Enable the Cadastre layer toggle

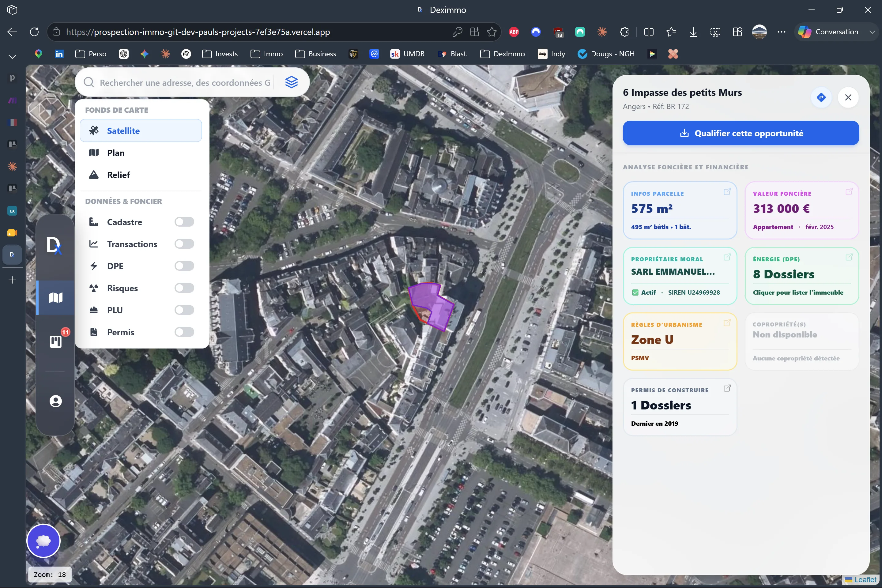coord(184,222)
